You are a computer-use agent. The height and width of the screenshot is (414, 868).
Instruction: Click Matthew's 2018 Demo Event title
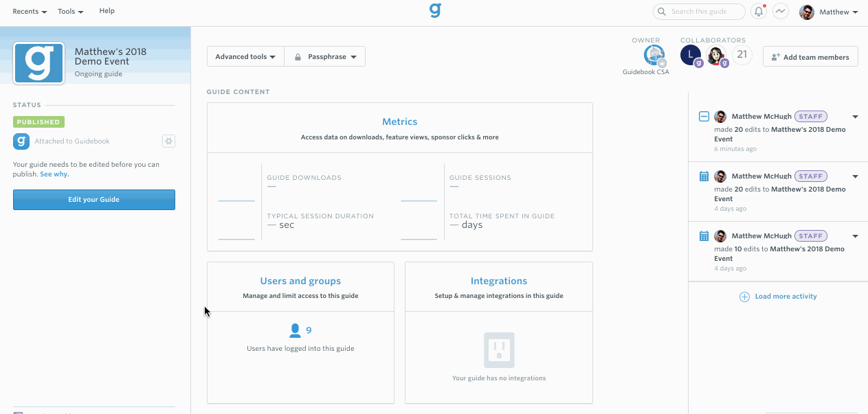[x=110, y=56]
